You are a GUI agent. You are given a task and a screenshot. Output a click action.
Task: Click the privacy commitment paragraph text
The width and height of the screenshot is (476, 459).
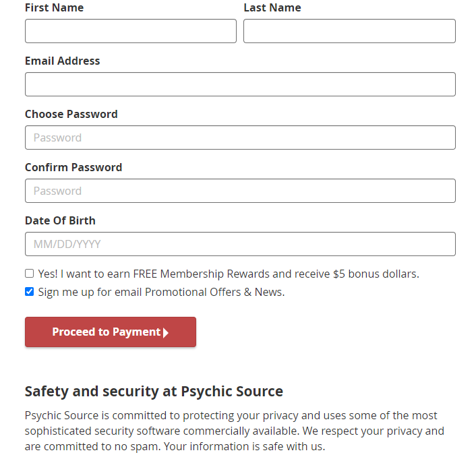click(235, 431)
